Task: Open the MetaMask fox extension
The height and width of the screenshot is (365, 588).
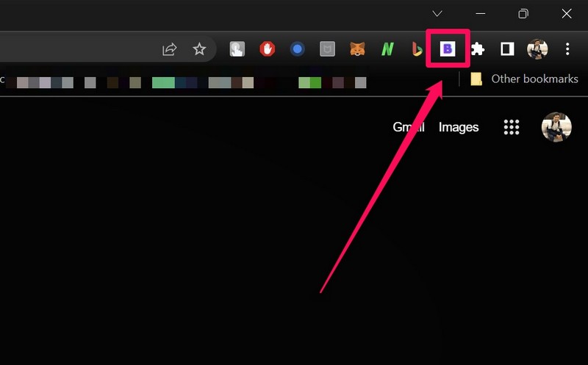Action: [x=357, y=48]
